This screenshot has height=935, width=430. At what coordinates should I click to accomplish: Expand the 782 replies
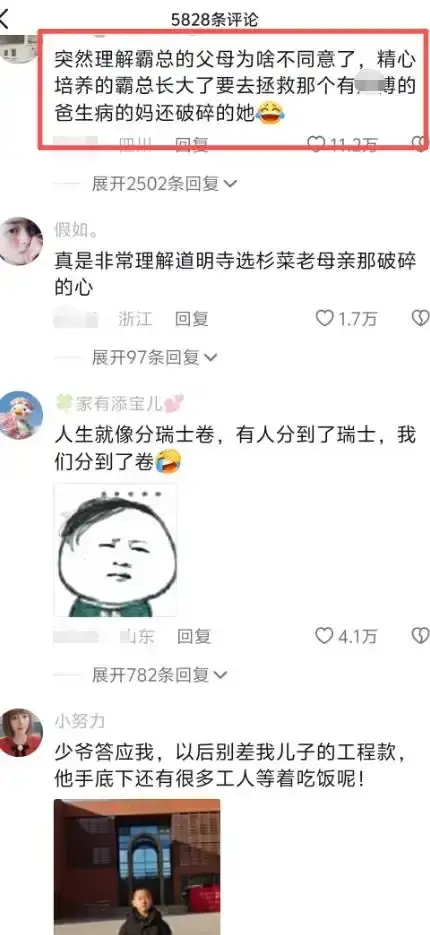pos(160,675)
